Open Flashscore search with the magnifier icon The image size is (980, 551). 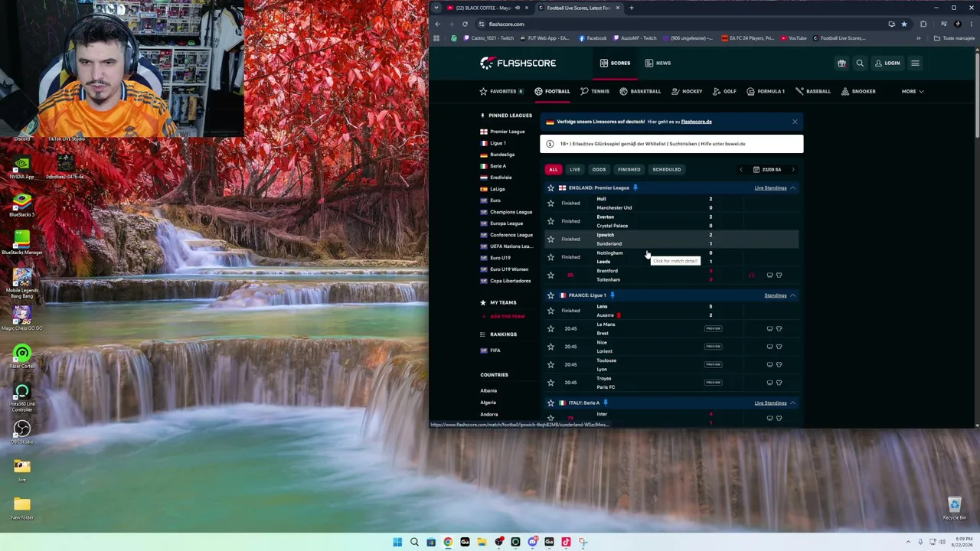coord(860,63)
